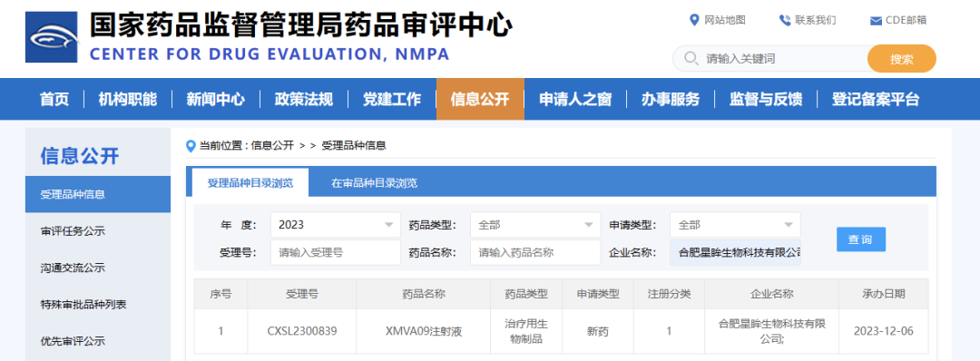Screen dimensions: 980x361
Task: Click 承办日期 column header
Action: click(x=884, y=294)
